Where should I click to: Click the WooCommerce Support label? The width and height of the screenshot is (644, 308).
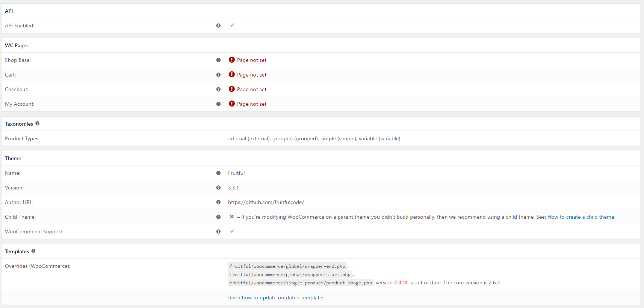34,231
